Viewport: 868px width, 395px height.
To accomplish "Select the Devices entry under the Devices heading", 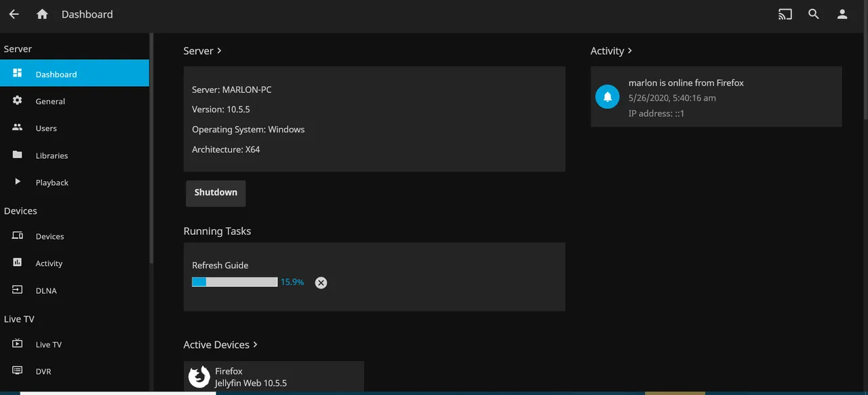I will [75, 236].
